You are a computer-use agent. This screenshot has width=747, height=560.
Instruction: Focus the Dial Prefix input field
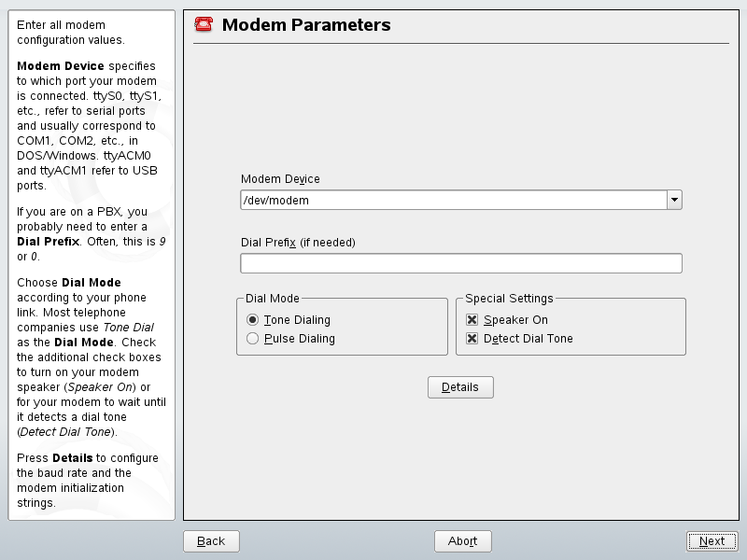coord(460,263)
